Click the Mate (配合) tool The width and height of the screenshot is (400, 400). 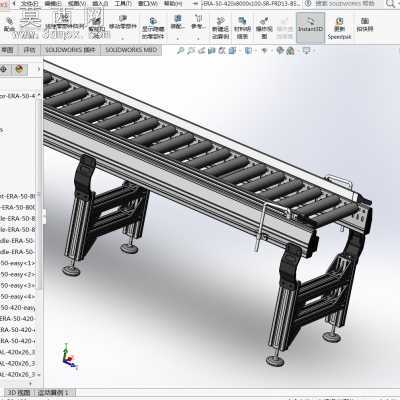9,24
